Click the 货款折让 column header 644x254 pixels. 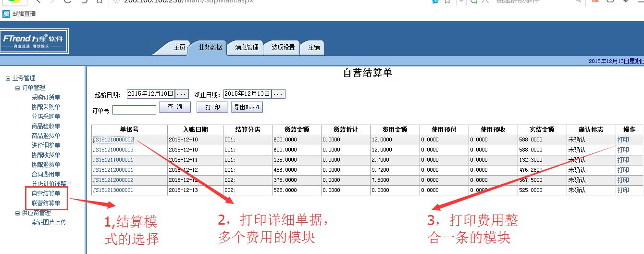pyautogui.click(x=346, y=130)
